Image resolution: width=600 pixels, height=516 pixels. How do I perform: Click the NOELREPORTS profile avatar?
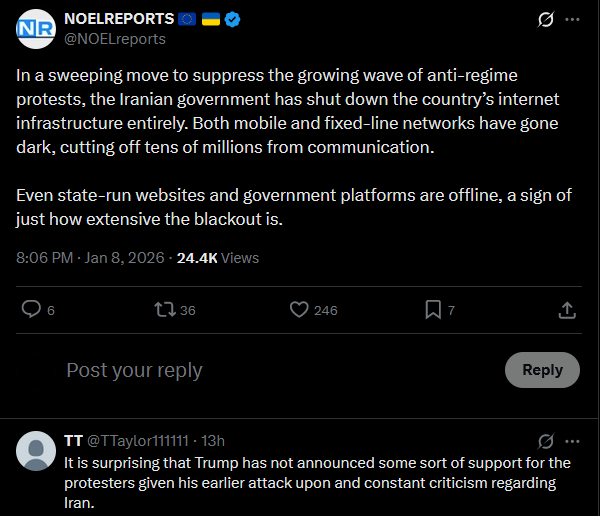click(x=36, y=28)
